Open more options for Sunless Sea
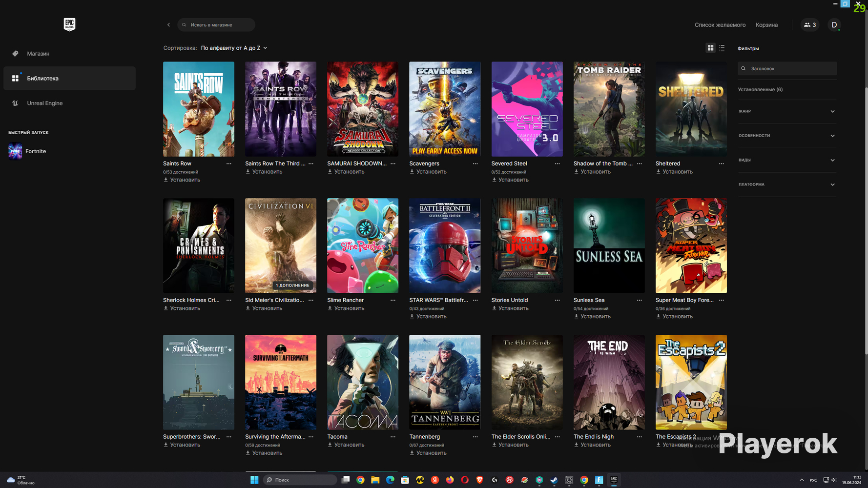 639,300
